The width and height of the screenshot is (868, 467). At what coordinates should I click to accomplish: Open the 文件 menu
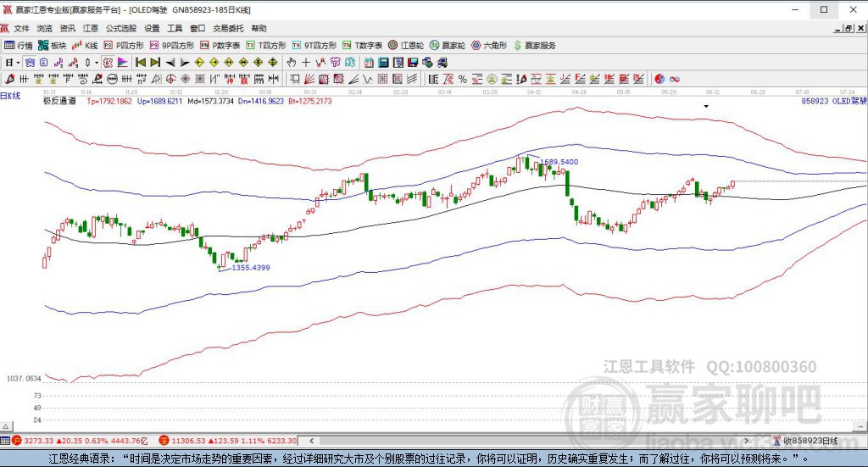[21, 28]
